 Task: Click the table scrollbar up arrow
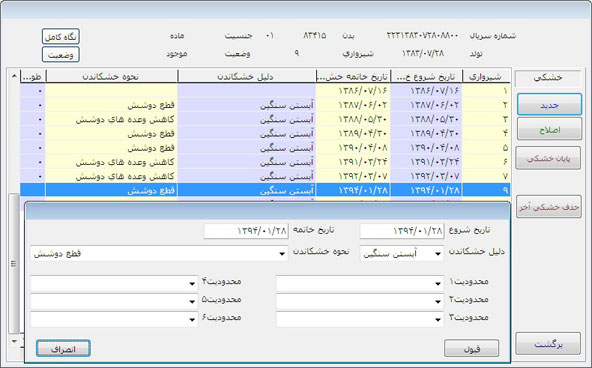(x=14, y=76)
